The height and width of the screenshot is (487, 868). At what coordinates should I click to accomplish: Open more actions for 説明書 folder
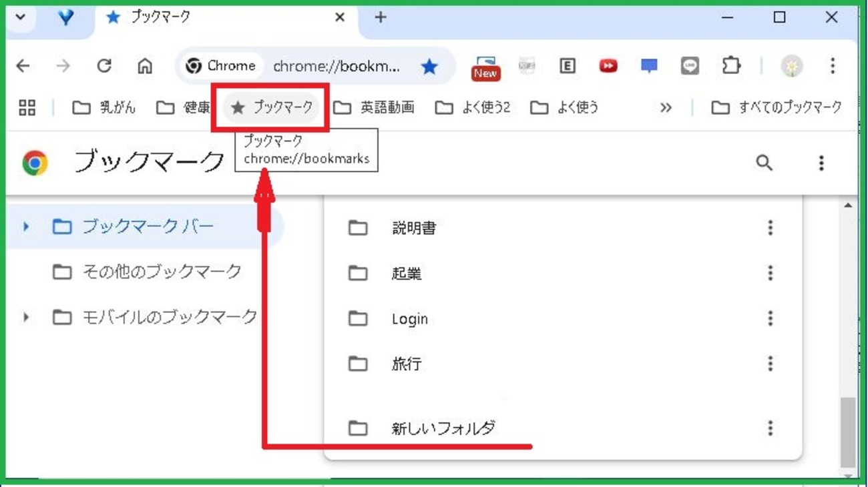770,227
